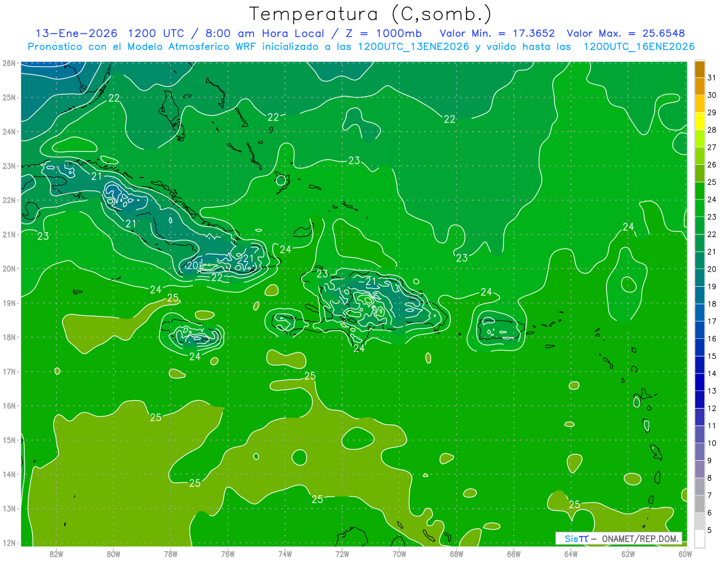Click the legend color band between 8 and 9
The image size is (728, 562).
(x=699, y=469)
